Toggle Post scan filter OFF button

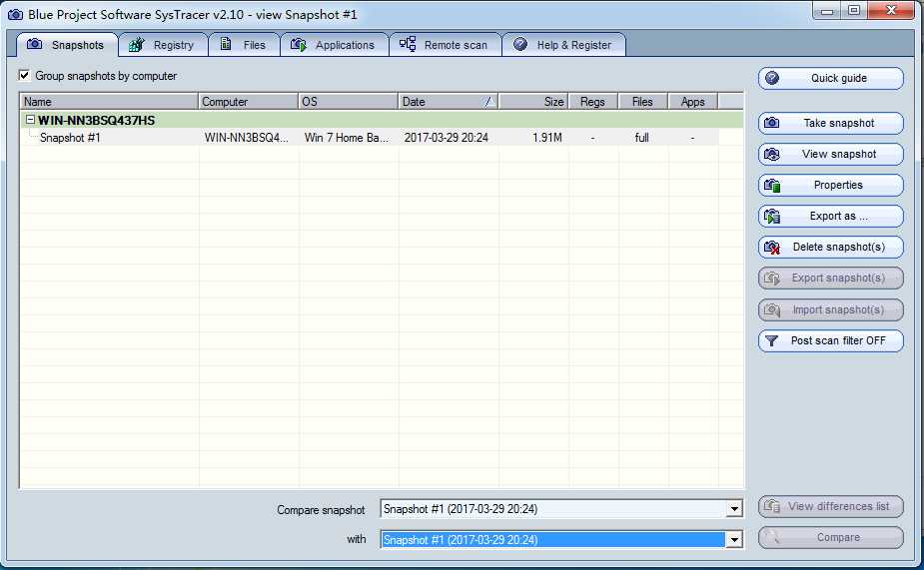click(x=831, y=341)
